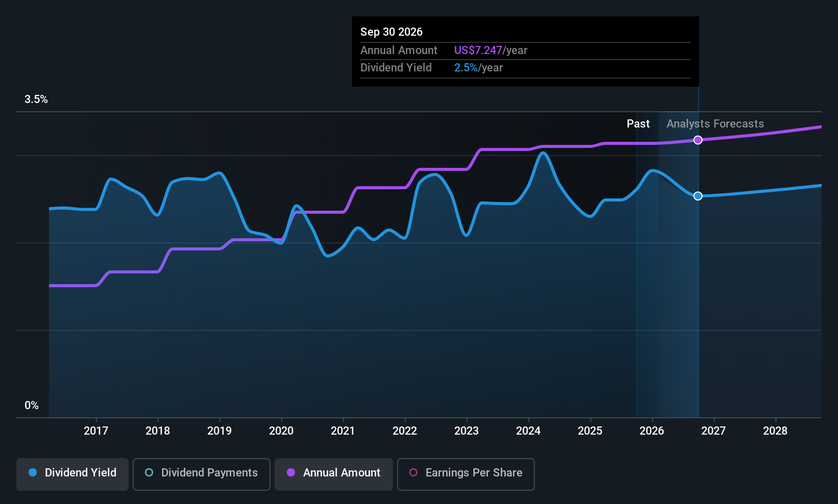Click the 2026 x-axis label
The width and height of the screenshot is (838, 504).
point(652,431)
